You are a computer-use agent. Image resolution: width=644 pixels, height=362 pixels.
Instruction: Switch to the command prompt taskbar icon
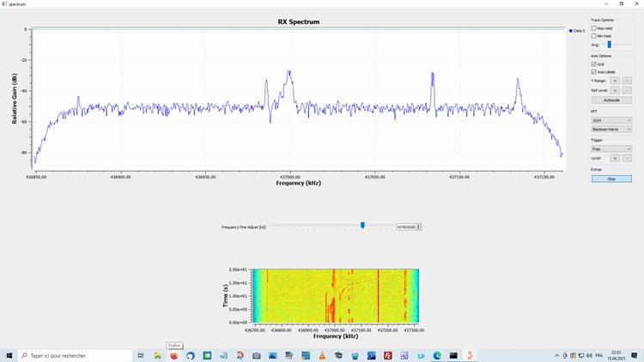[453, 355]
